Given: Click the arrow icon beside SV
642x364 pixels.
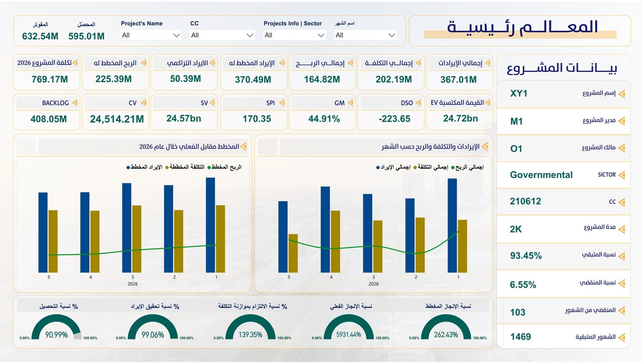Looking at the screenshot, I should pyautogui.click(x=212, y=103).
